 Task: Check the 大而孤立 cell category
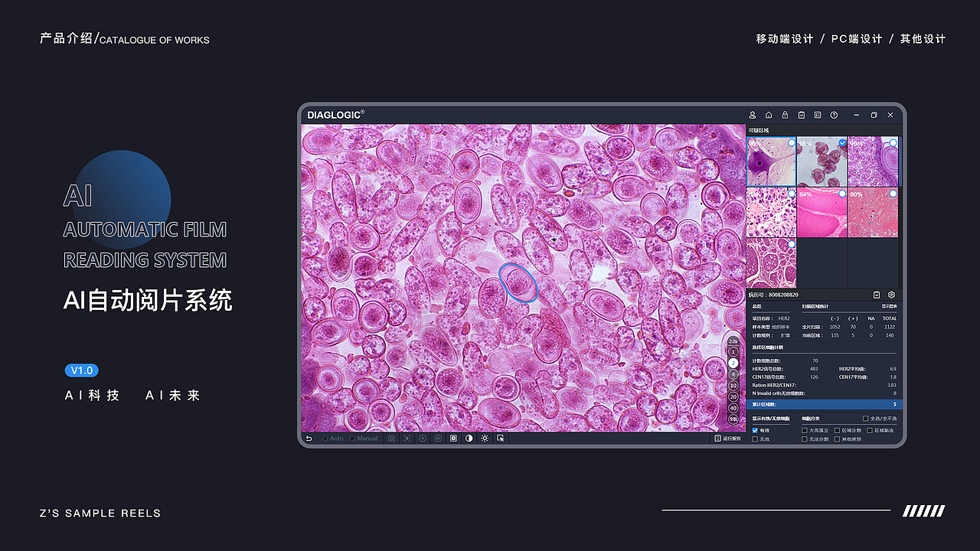click(804, 430)
